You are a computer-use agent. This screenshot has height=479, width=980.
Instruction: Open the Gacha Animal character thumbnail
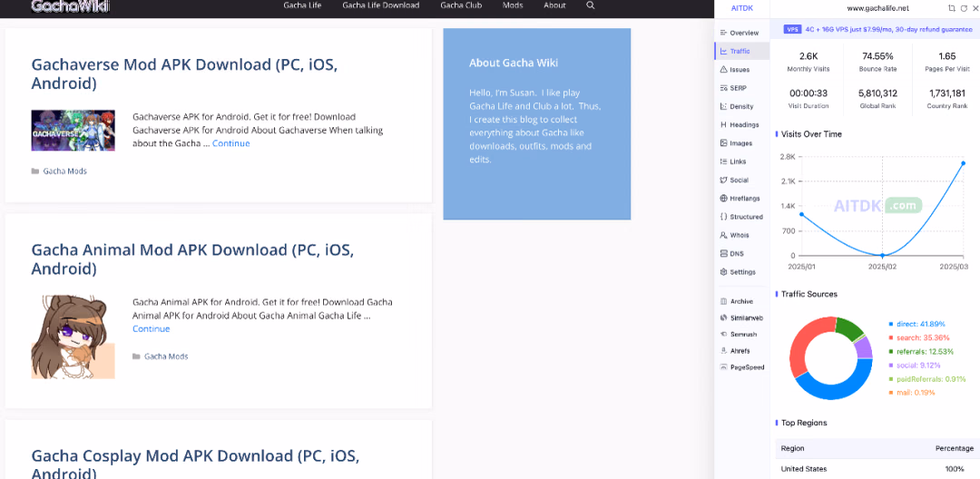73,337
